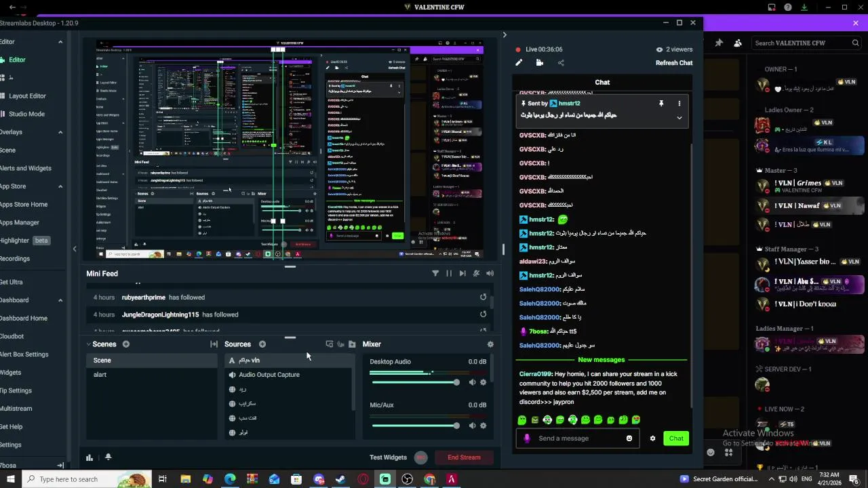Open Cloudbot in sidebar

pyautogui.click(x=12, y=336)
